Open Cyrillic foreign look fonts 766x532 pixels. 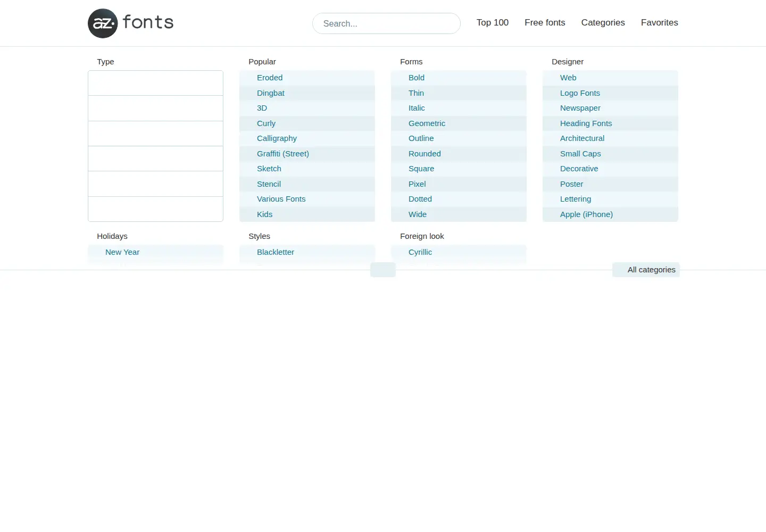coord(459,252)
